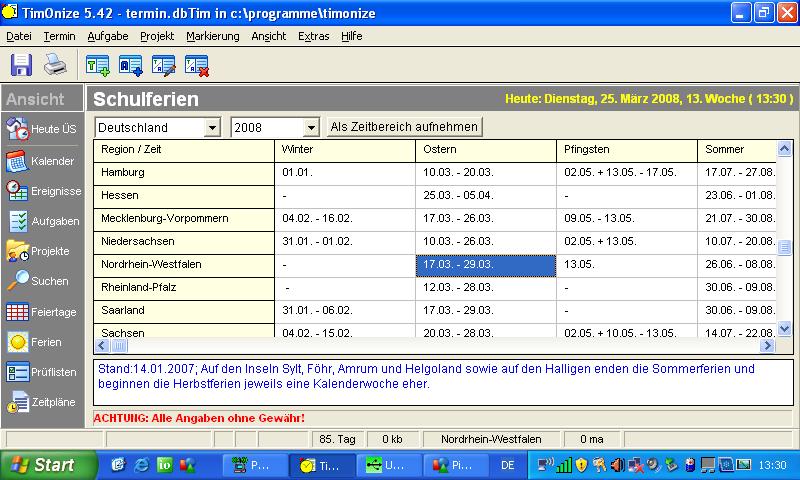Screen dimensions: 800x480
Task: Click the save floppy disk icon
Action: pyautogui.click(x=22, y=66)
